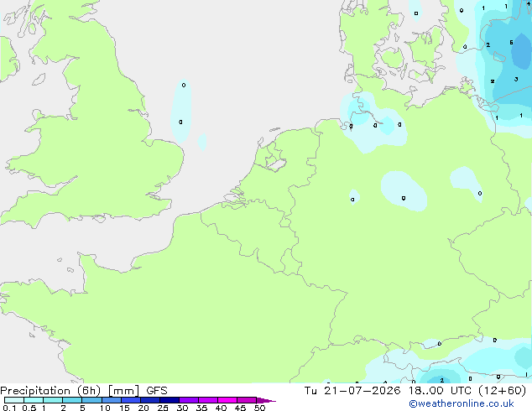Click the 'Tu 21-07-2026 18..00 UTC (12+60)' timestamp

(x=415, y=391)
